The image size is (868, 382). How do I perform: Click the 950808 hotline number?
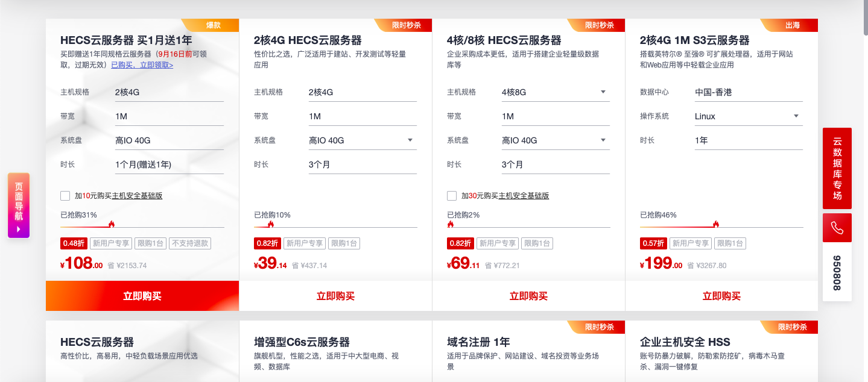(837, 272)
